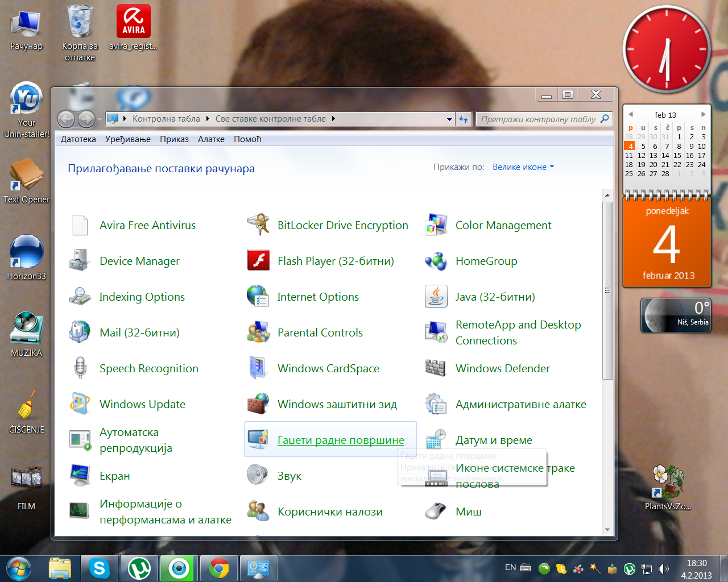This screenshot has height=582, width=728.
Task: Click the scrollbar down arrow in Control Panel
Action: coord(607,530)
